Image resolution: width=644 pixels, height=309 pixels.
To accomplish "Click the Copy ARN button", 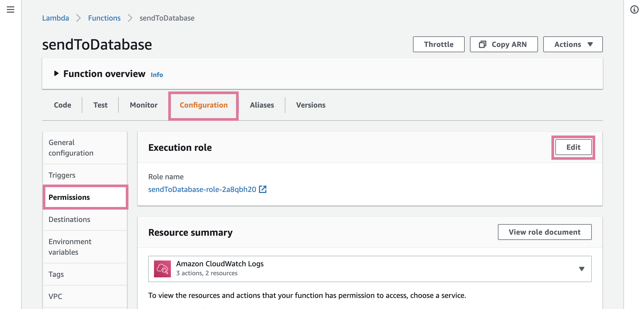I will (x=504, y=44).
